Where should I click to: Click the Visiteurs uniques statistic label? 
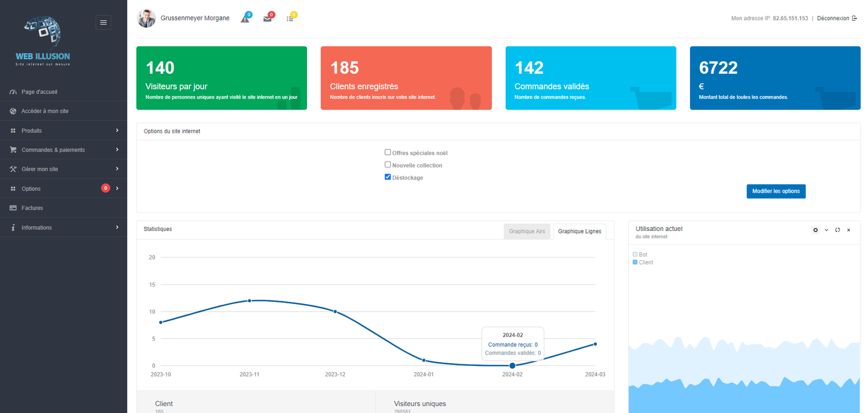420,404
